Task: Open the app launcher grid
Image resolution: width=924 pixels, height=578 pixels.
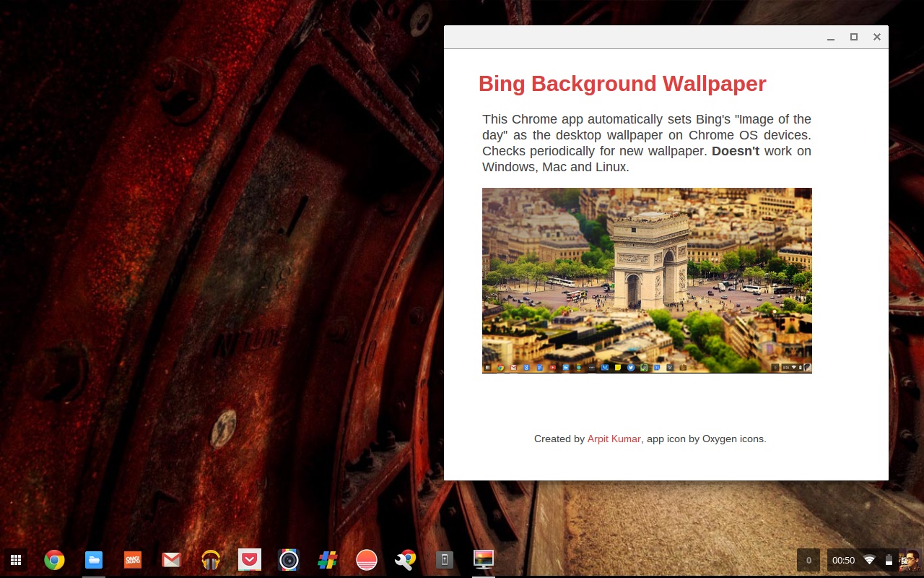Action: click(15, 560)
